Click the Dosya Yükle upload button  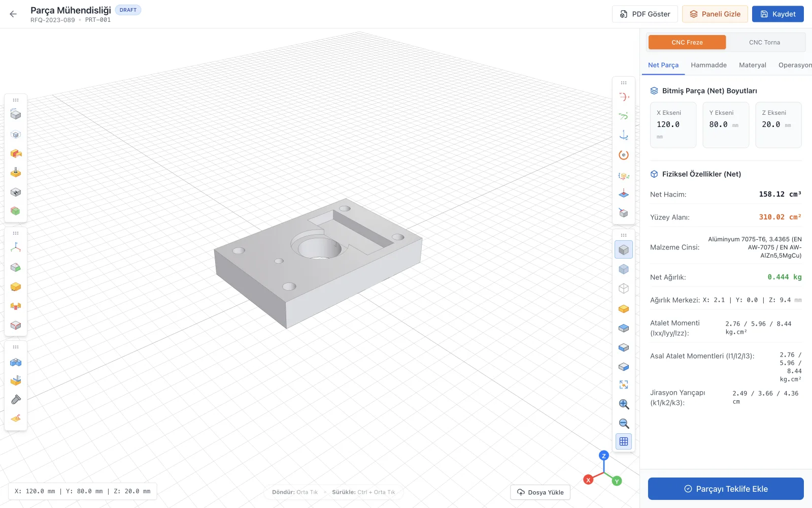click(x=540, y=492)
